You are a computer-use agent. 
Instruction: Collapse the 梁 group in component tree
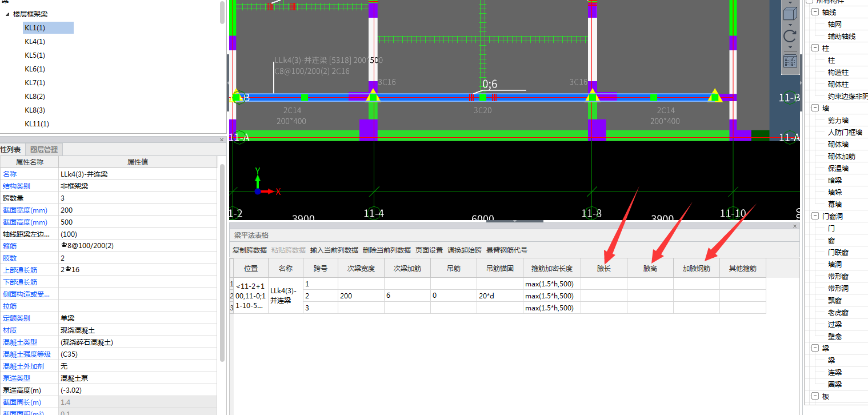coord(815,348)
